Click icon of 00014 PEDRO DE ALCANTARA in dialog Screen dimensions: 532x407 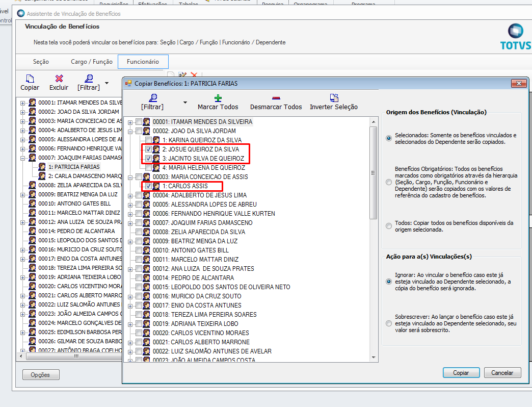point(147,277)
